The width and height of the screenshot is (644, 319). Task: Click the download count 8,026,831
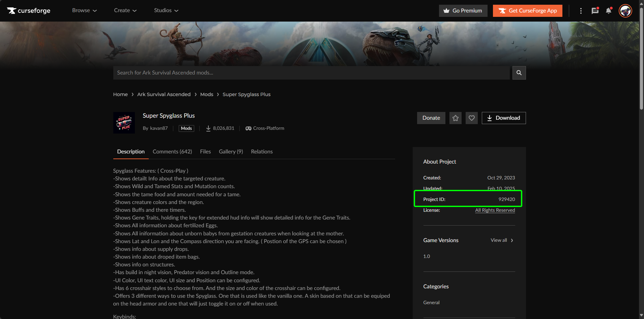(x=220, y=128)
